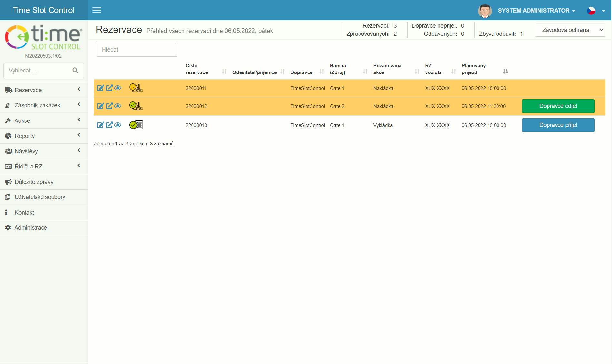Sort by Požadovaná akce column
Viewport: 612px width, 364px height.
click(x=396, y=69)
